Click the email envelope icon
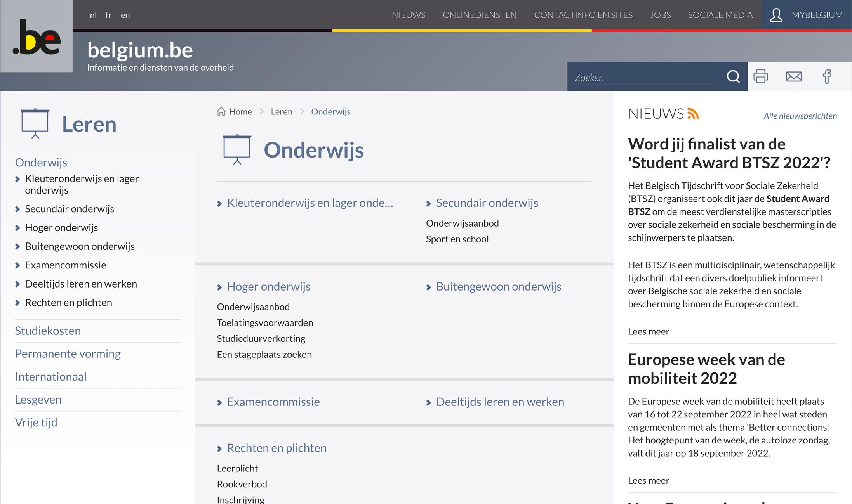Image resolution: width=852 pixels, height=504 pixels. pyautogui.click(x=793, y=76)
